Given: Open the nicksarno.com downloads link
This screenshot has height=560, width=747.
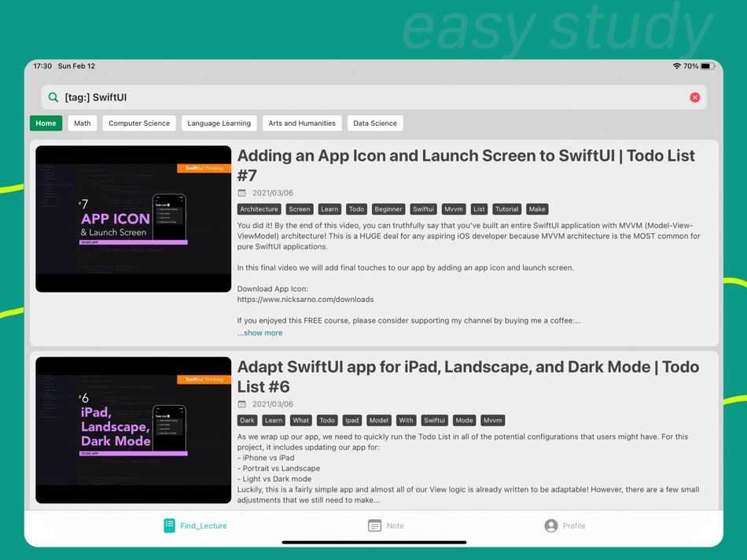Looking at the screenshot, I should [x=305, y=299].
